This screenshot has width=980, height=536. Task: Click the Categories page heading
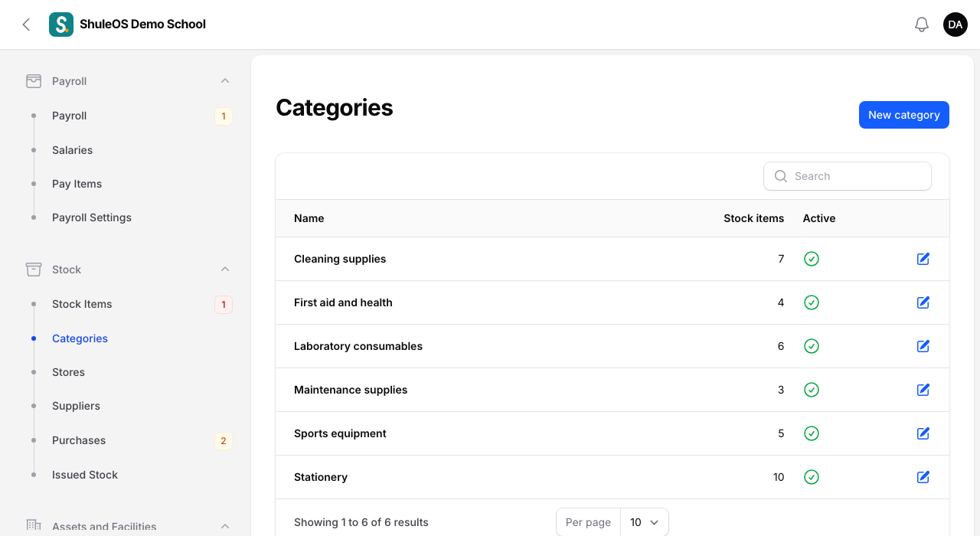coord(335,108)
